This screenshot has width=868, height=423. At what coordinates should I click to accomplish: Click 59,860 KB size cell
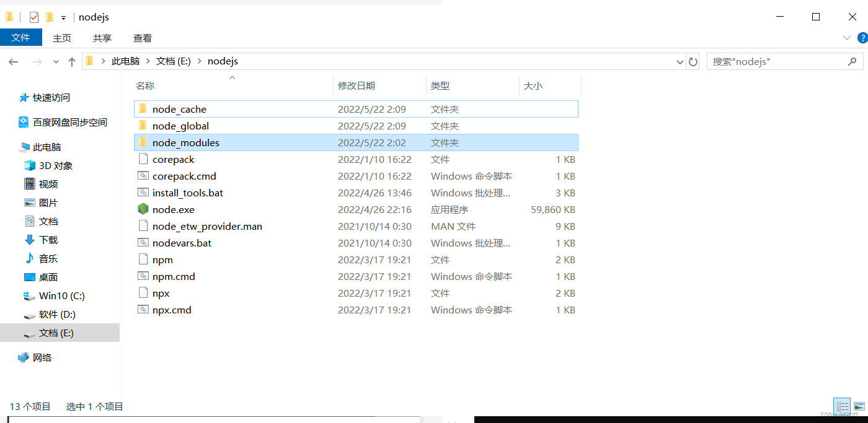[553, 209]
